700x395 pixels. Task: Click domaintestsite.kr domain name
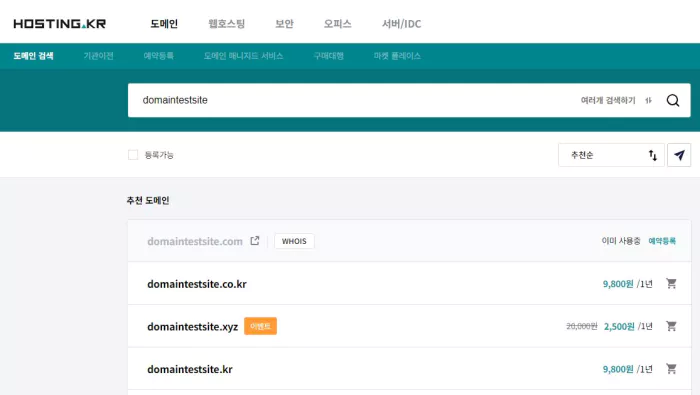click(190, 370)
